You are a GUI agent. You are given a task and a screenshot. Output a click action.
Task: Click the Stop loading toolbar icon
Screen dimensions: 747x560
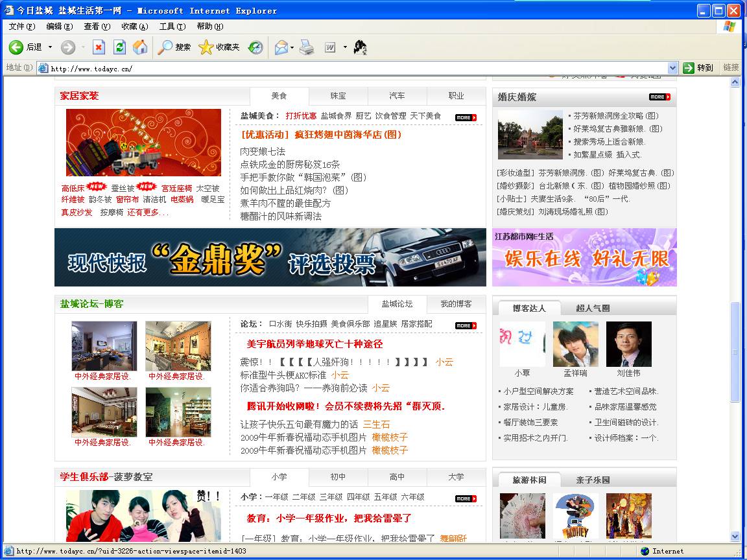(x=99, y=47)
